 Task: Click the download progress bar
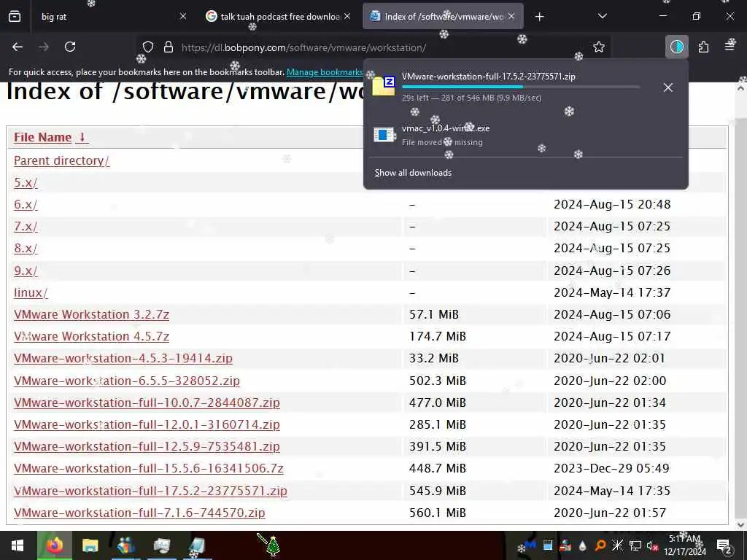520,87
